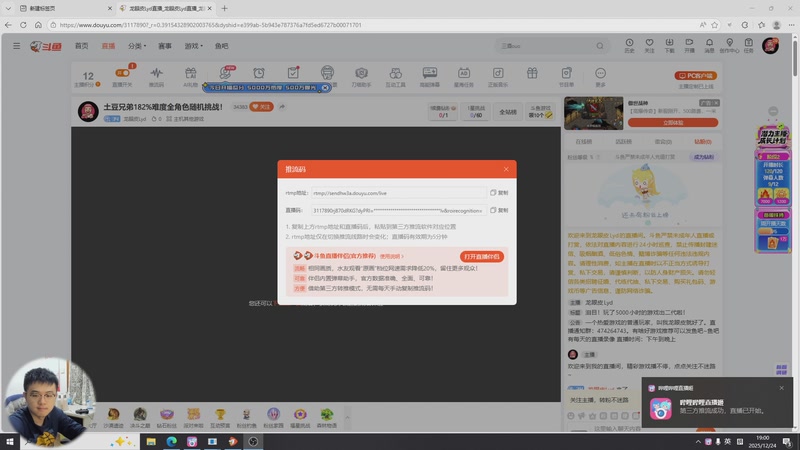Go to 直播 in Douyu navigation
The width and height of the screenshot is (800, 450).
click(x=108, y=46)
